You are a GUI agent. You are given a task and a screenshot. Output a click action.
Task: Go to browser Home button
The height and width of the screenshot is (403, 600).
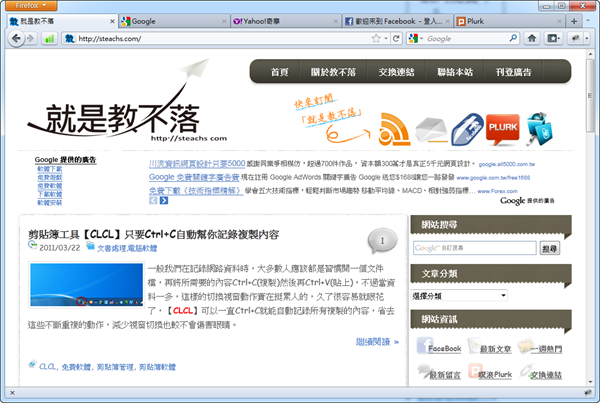point(532,38)
